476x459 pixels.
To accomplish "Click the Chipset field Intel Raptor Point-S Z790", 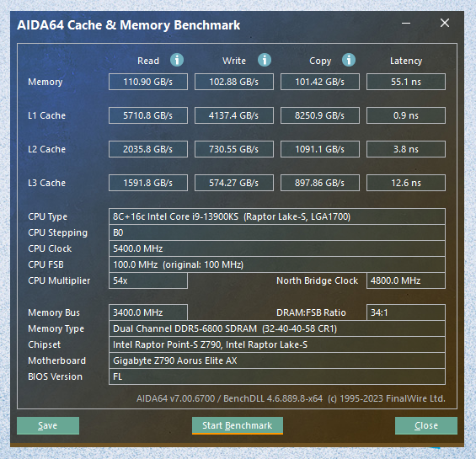I will [x=277, y=344].
